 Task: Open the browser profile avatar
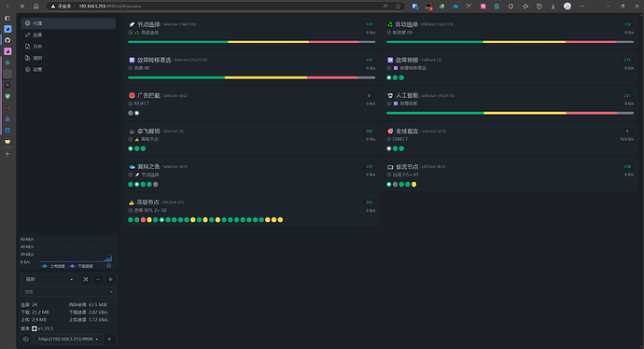click(x=567, y=7)
